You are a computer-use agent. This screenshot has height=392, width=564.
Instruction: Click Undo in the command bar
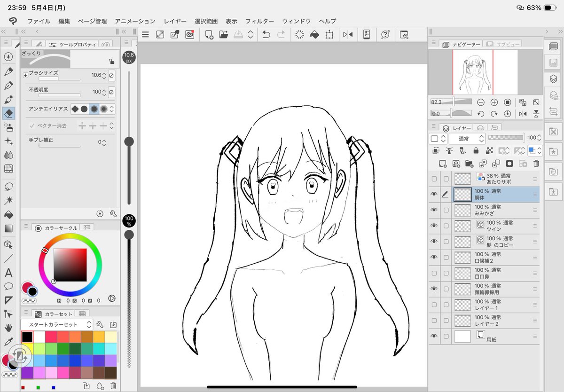[x=266, y=34]
